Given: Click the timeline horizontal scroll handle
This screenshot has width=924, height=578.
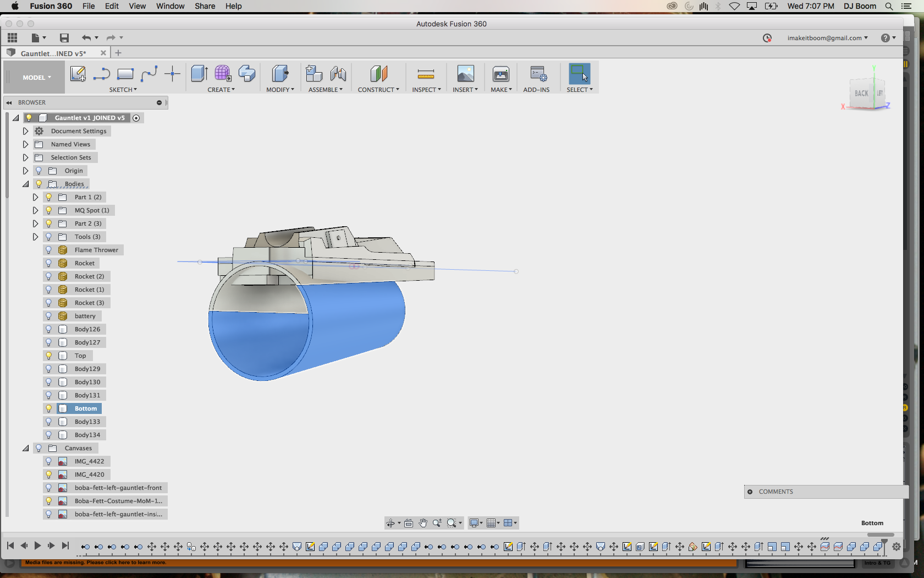Looking at the screenshot, I should point(881,535).
